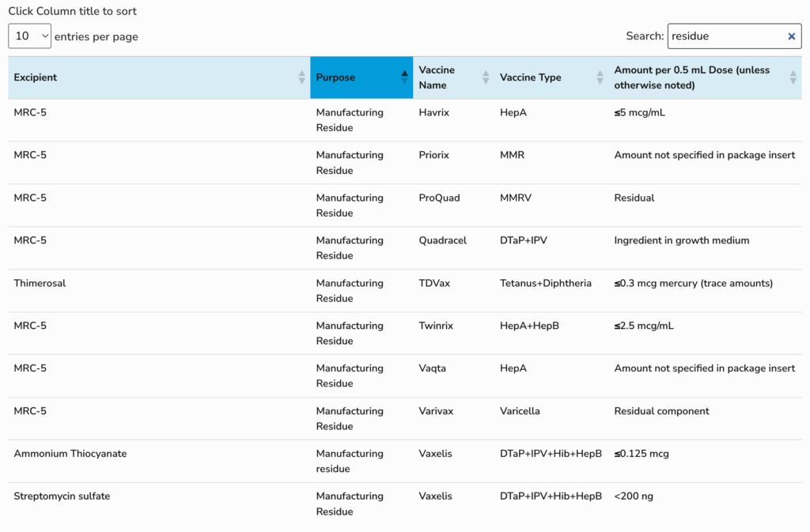Click the sort arrows icon in Vaccine Type header
The height and width of the screenshot is (532, 810).
coord(600,77)
